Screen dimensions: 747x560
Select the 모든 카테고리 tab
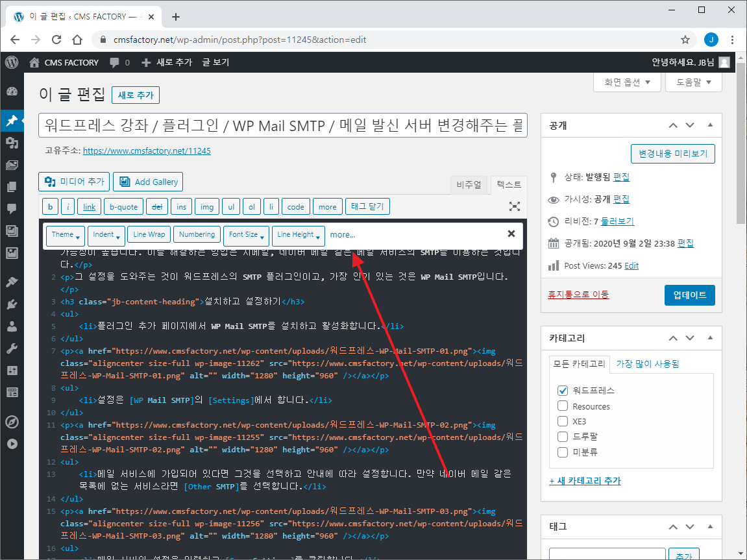pyautogui.click(x=579, y=364)
